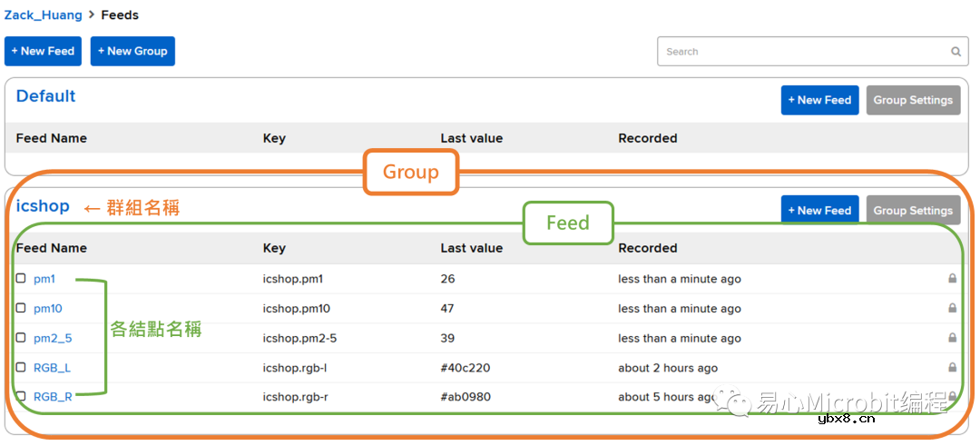Tick the pm10 feed checkbox
This screenshot has width=980, height=446.
[21, 308]
